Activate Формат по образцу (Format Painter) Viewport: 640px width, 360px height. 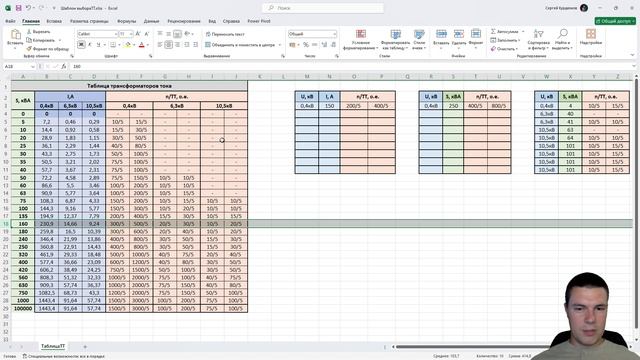click(48, 49)
